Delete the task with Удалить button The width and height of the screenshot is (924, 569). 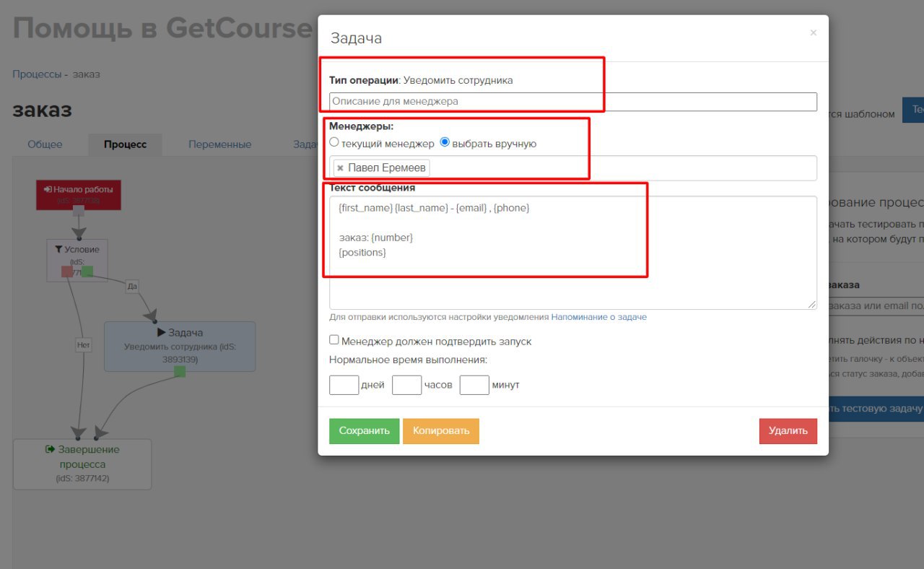[x=788, y=431]
